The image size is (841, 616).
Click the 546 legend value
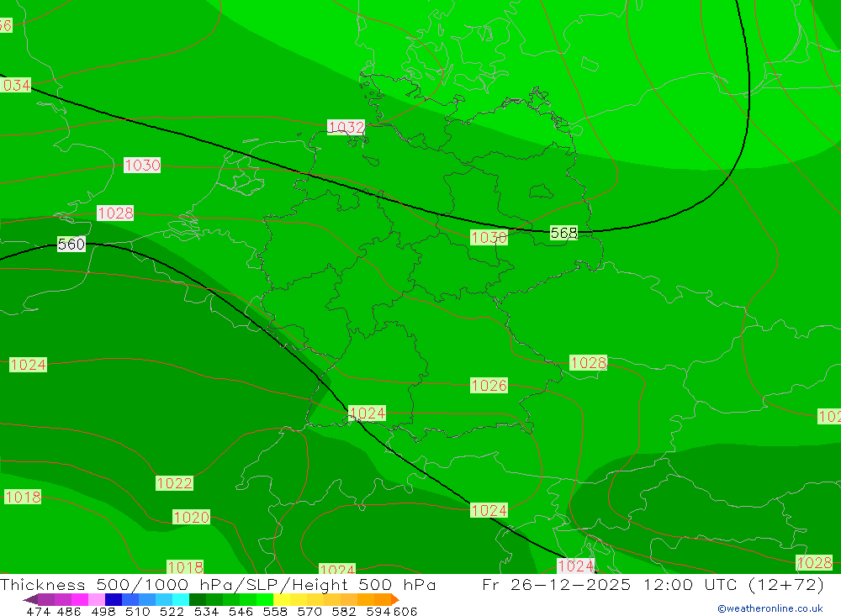241,611
